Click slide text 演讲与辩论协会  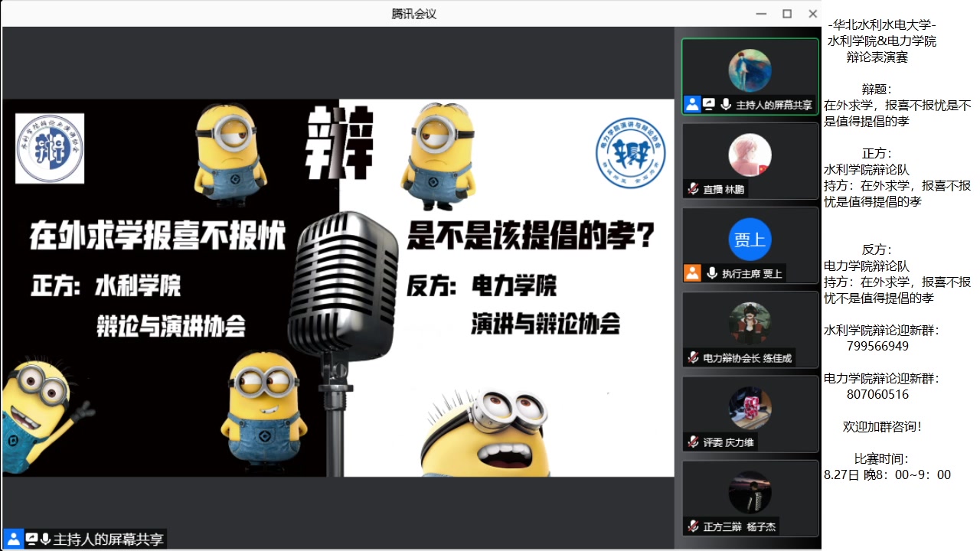[545, 324]
